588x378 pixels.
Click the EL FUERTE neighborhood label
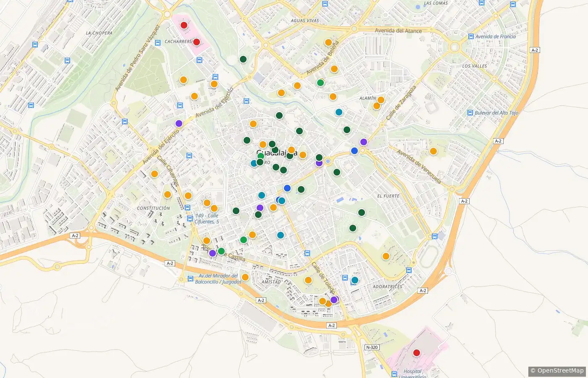(388, 196)
